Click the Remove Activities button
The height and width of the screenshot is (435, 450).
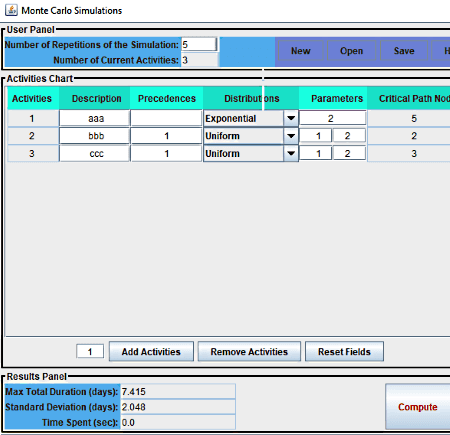249,352
